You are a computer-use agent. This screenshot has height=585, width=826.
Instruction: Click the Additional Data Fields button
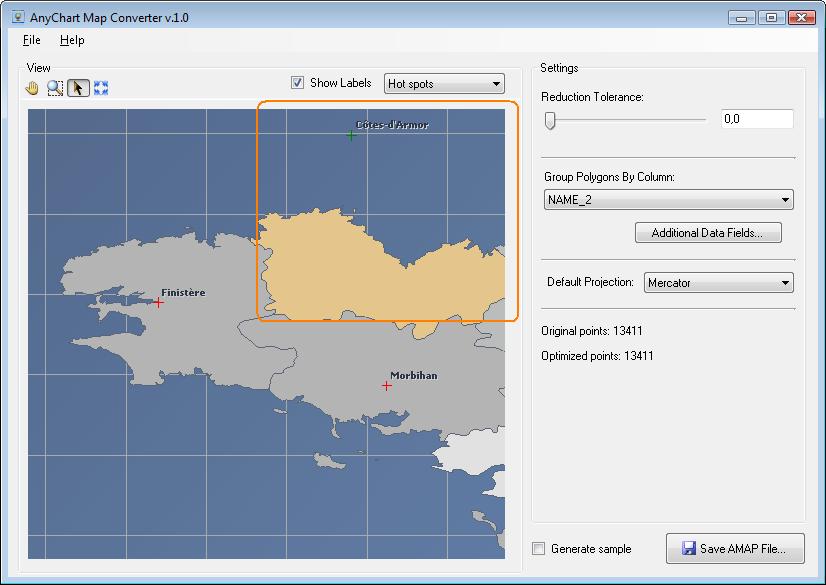(x=708, y=233)
